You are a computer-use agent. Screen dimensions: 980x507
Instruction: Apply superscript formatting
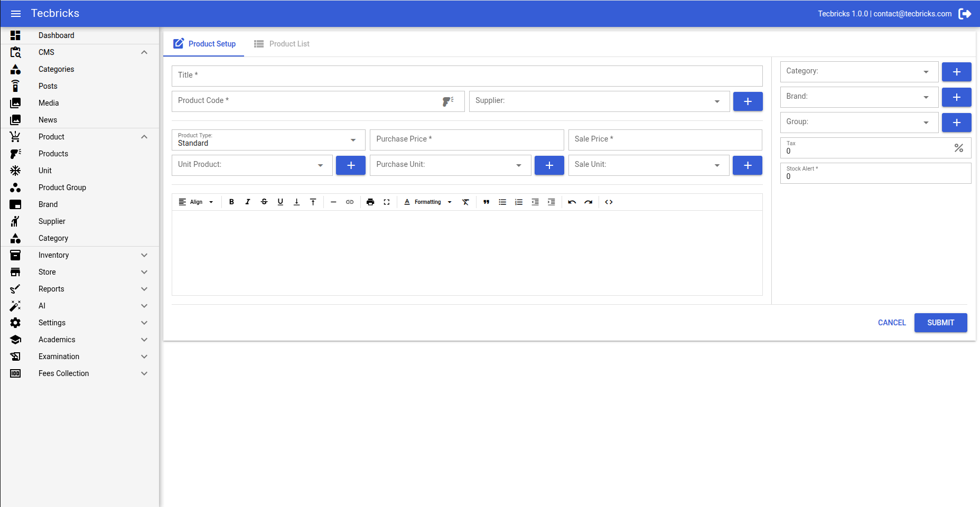[x=313, y=202]
